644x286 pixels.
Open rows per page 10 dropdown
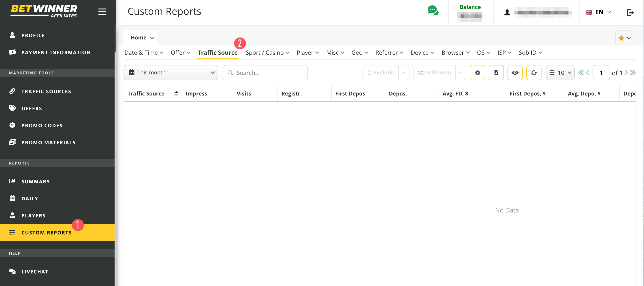560,73
